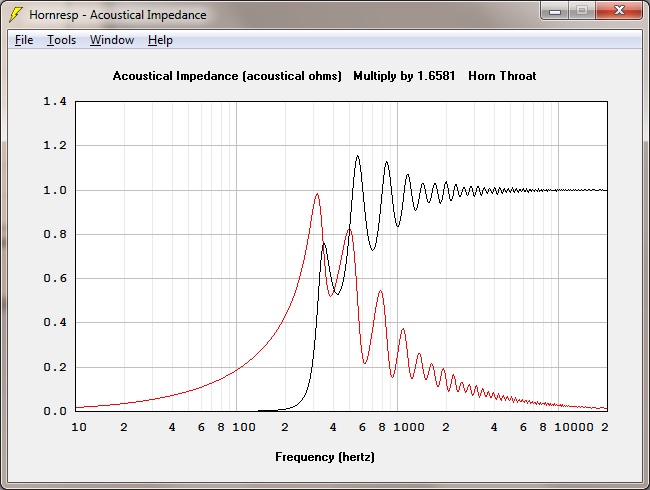Screen dimensions: 650x490
Task: Maximize the Hornresp window
Action: click(x=582, y=11)
